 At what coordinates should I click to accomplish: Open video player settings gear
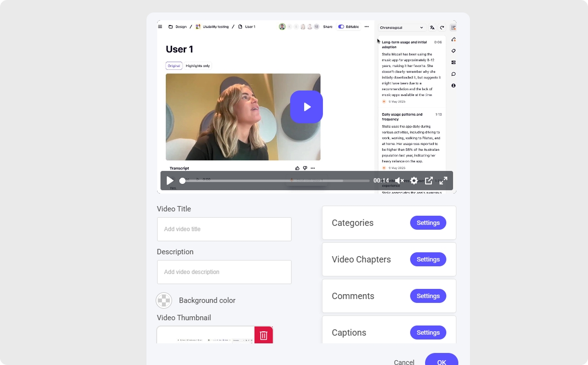pyautogui.click(x=414, y=181)
